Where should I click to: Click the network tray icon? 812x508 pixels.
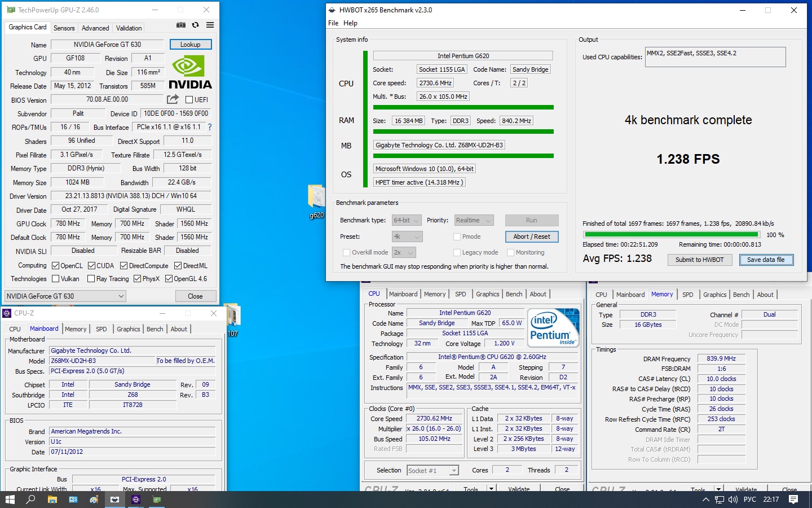click(x=720, y=500)
